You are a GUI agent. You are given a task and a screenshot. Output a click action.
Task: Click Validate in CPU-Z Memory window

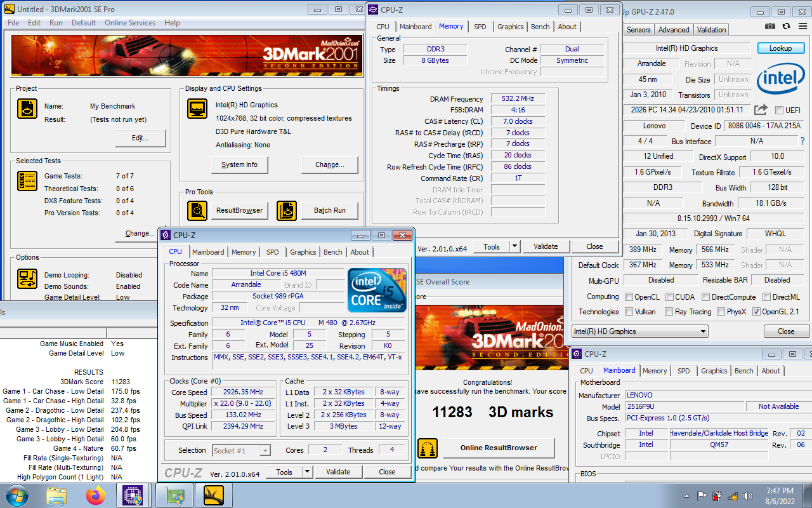[x=546, y=247]
